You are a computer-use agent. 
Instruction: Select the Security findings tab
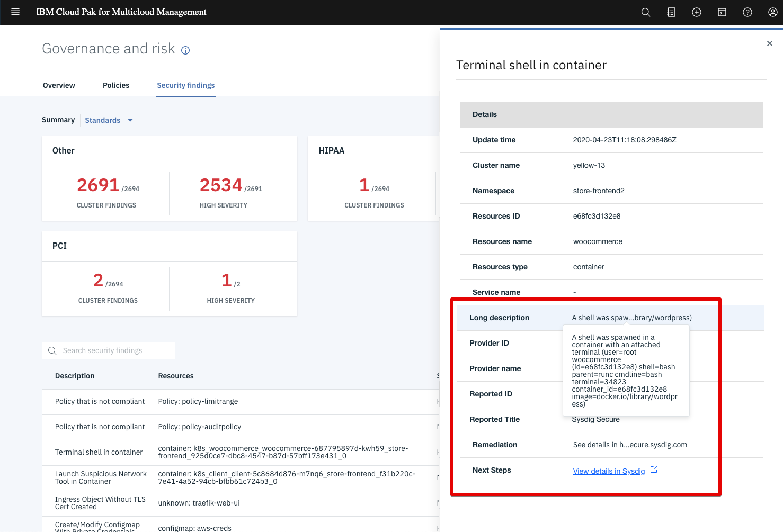[186, 85]
